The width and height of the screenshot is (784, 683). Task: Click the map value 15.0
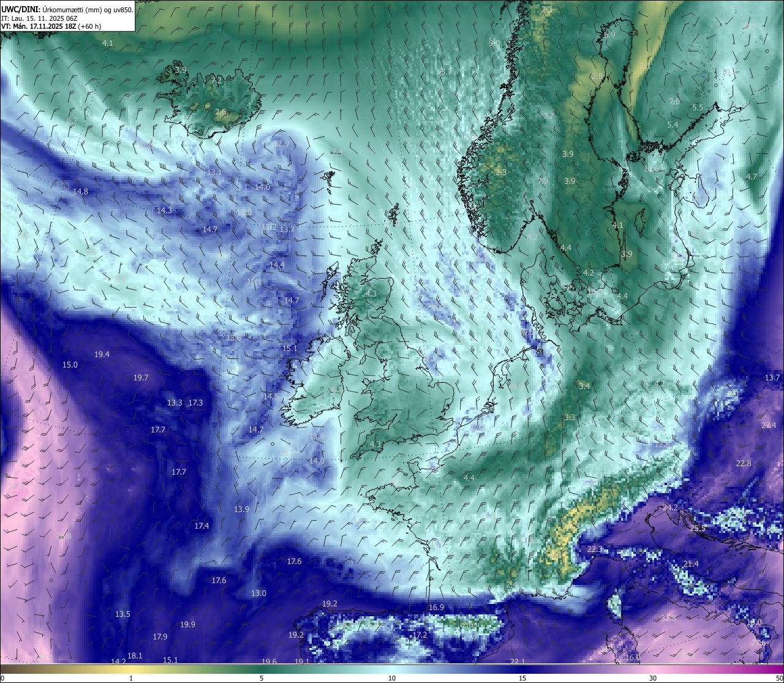click(70, 364)
